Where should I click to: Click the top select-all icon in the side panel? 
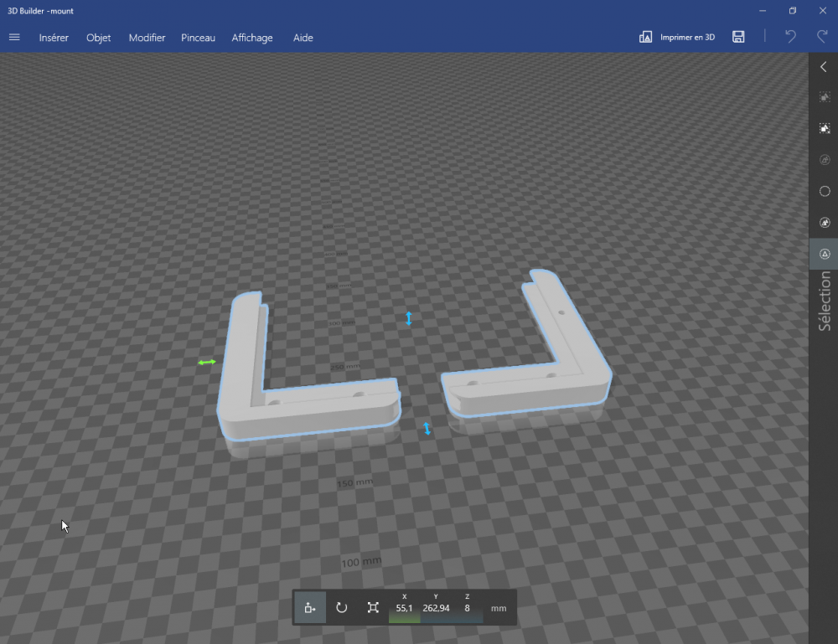click(x=825, y=97)
